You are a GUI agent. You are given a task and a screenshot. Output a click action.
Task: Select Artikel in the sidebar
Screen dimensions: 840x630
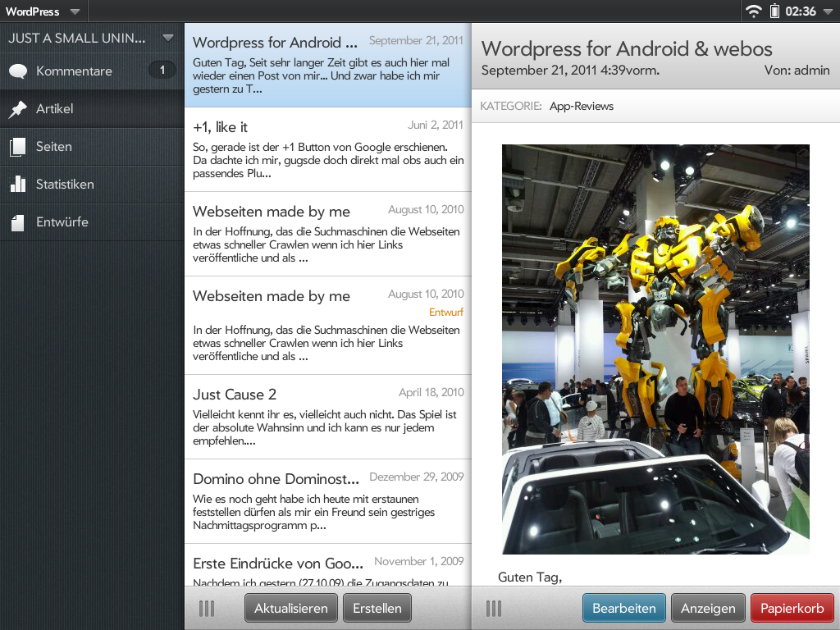[92, 109]
